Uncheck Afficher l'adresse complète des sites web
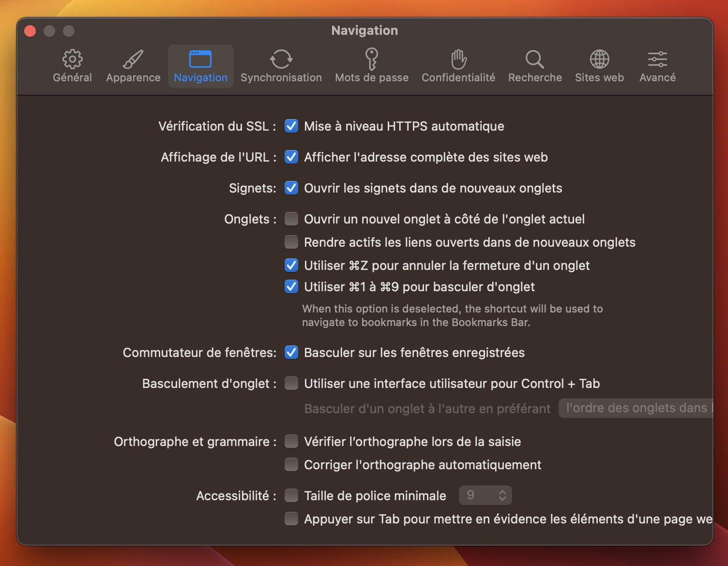The height and width of the screenshot is (566, 728). [x=291, y=157]
